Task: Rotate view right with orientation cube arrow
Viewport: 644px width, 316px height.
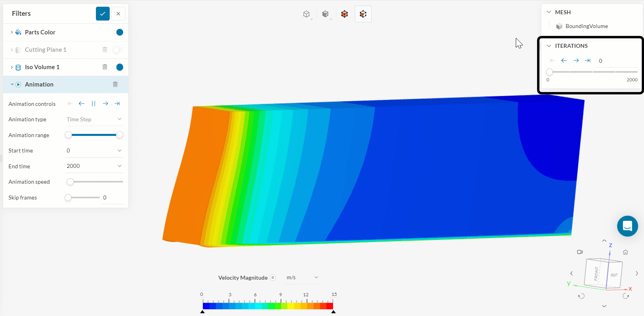Action: (637, 273)
